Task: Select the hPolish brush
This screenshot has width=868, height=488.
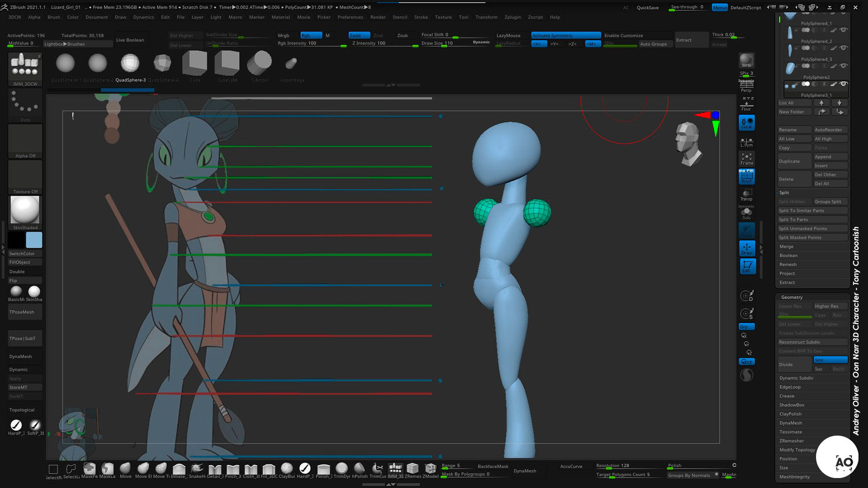Action: click(x=360, y=470)
